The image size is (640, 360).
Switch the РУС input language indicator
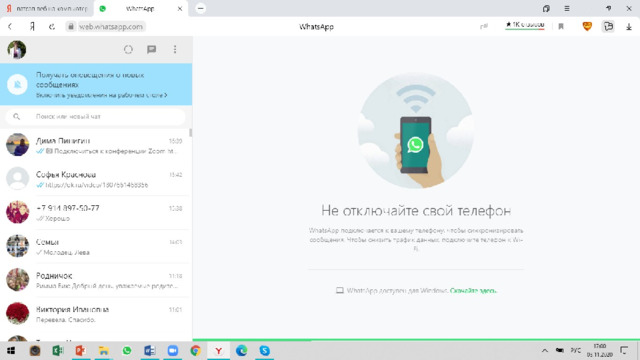coord(576,351)
